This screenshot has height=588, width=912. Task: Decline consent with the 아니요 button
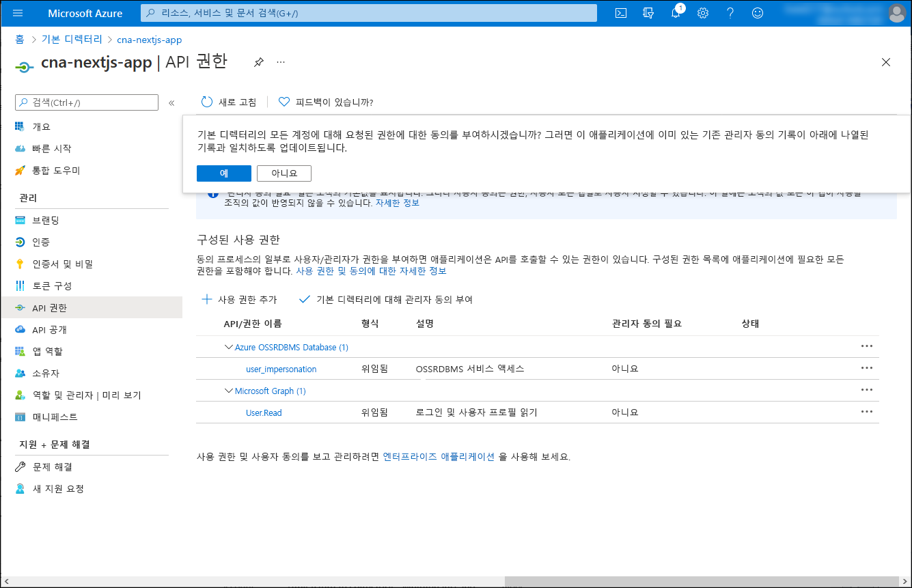tap(284, 173)
